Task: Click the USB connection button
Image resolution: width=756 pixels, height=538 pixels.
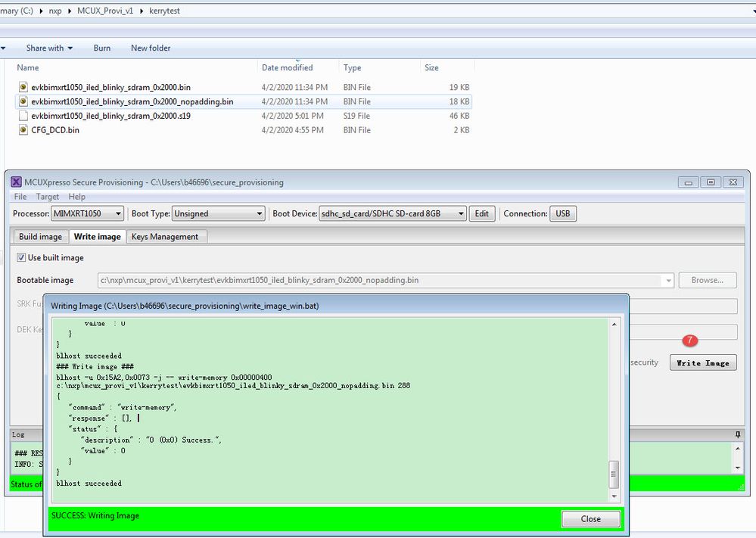Action: pos(563,213)
